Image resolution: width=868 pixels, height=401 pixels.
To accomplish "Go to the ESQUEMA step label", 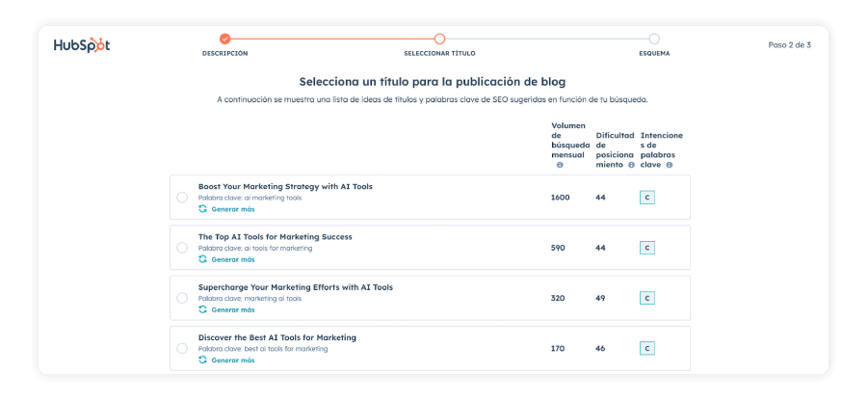I will 654,54.
